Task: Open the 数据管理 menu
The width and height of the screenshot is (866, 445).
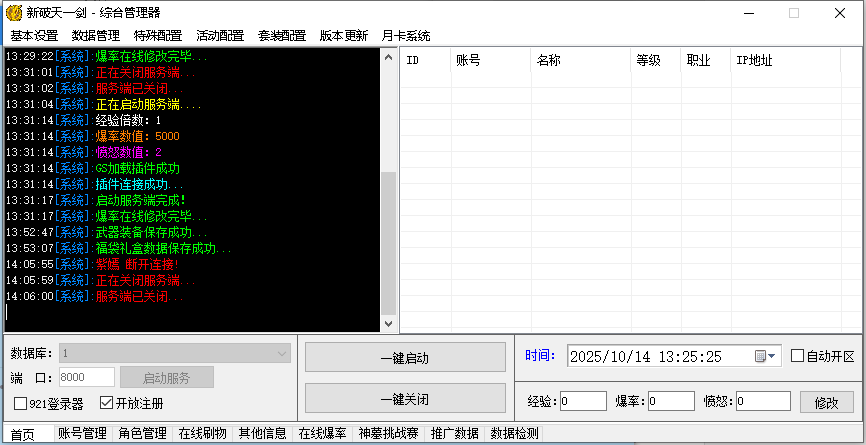Action: point(96,36)
